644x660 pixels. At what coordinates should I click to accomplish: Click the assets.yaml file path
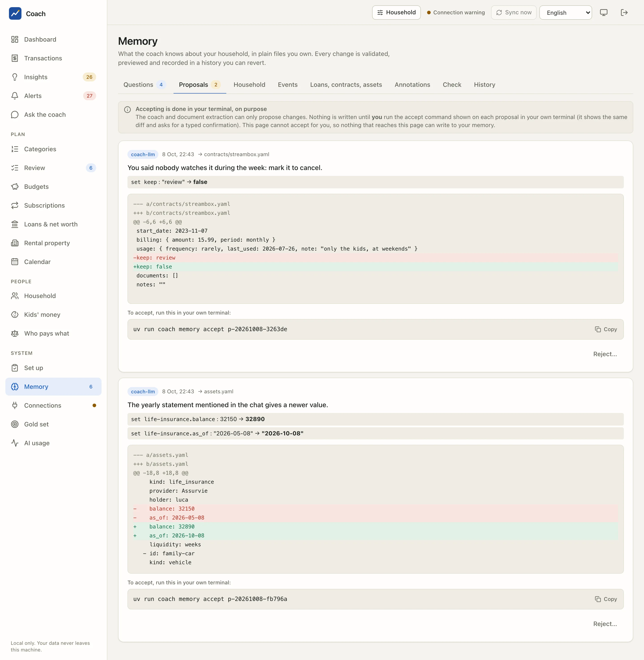coord(218,392)
